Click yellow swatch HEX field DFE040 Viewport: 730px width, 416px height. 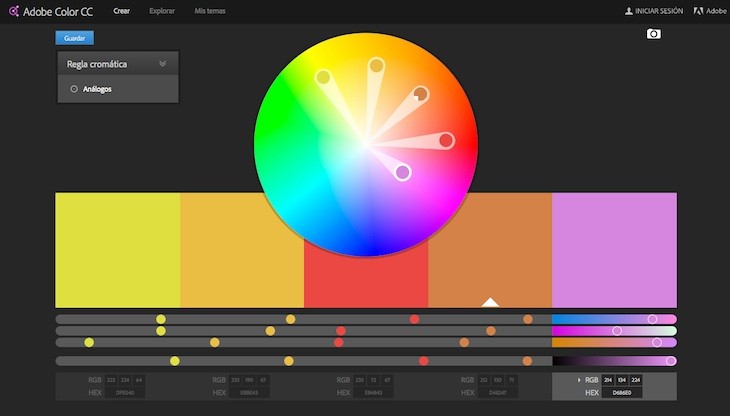tap(124, 393)
